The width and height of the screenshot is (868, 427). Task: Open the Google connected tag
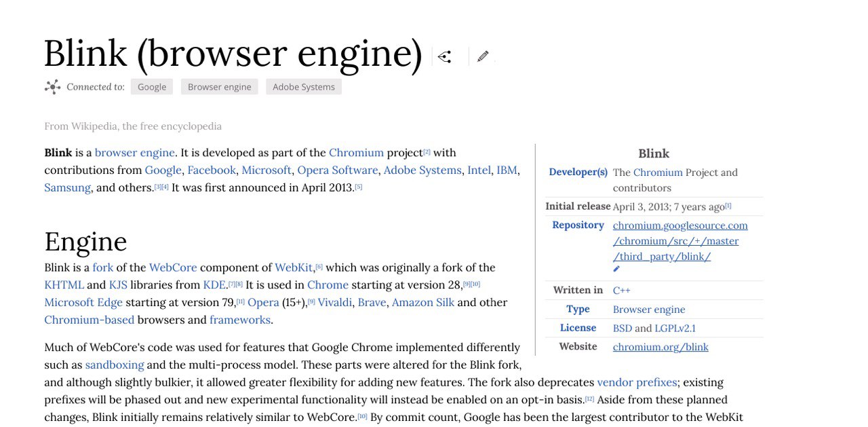(x=152, y=87)
